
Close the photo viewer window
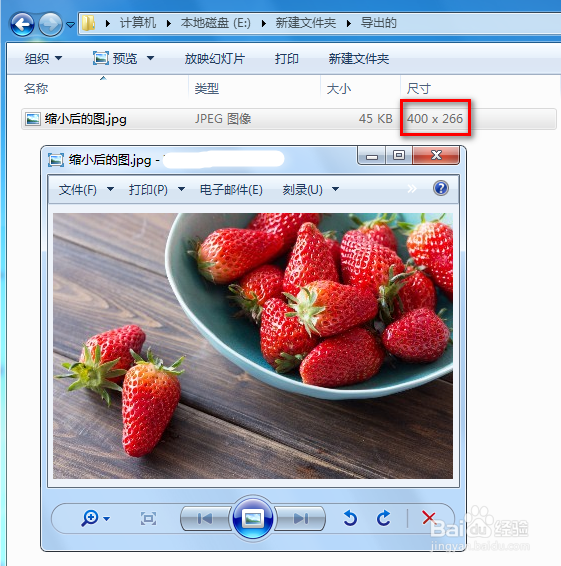pos(436,156)
